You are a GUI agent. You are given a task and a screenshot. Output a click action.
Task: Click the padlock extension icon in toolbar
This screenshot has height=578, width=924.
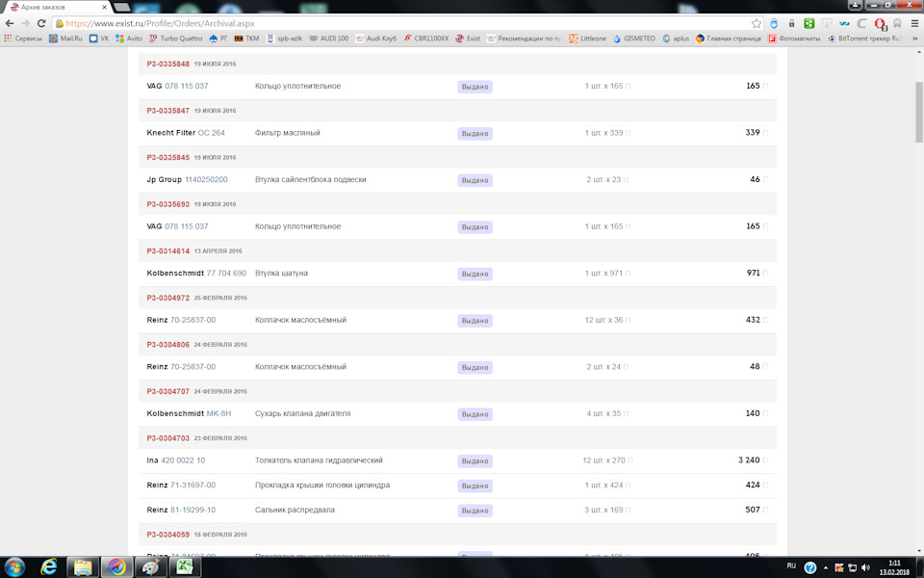tap(791, 23)
